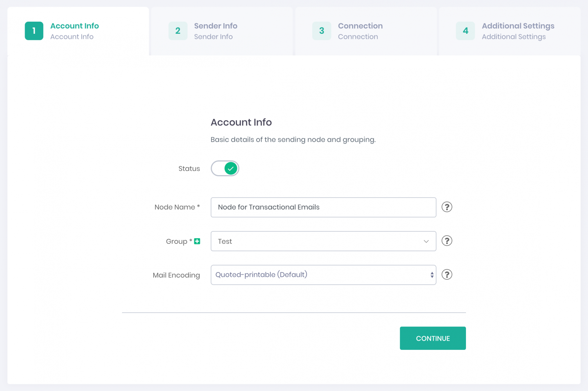Viewport: 588px width, 391px height.
Task: Click the up-down arrows on Mail Encoding
Action: tap(432, 275)
